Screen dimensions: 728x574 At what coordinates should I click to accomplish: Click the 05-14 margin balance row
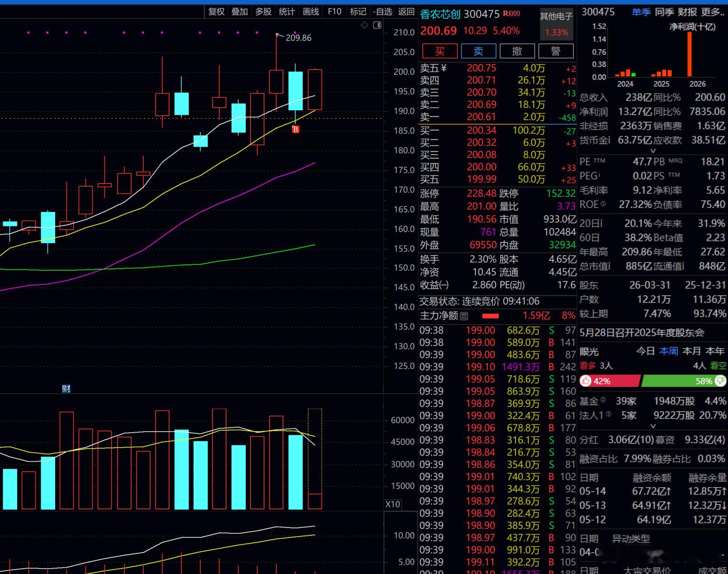point(653,491)
